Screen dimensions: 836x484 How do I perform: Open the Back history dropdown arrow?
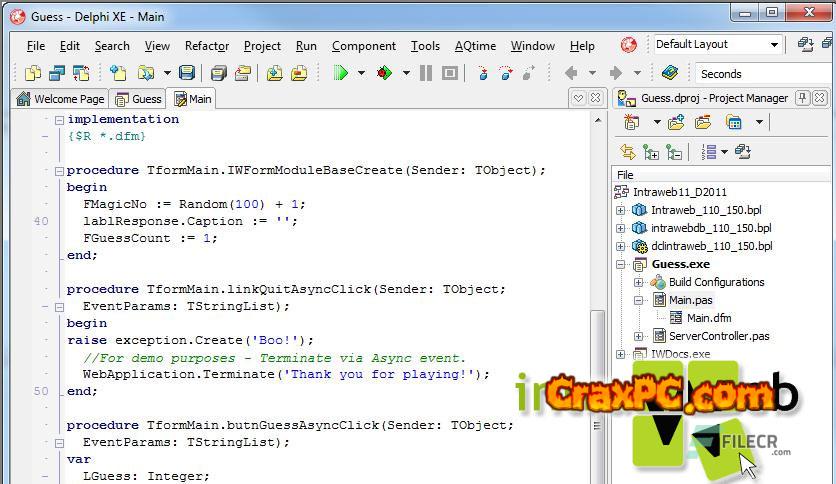pos(592,73)
